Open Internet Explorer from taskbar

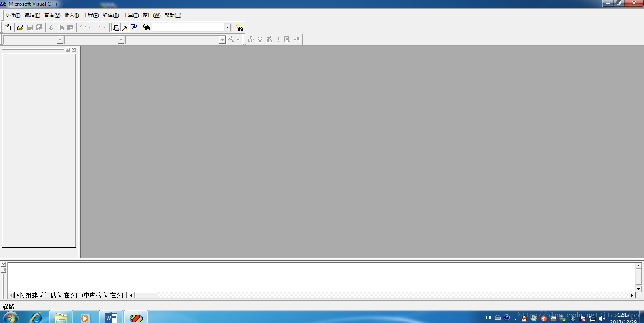click(36, 317)
